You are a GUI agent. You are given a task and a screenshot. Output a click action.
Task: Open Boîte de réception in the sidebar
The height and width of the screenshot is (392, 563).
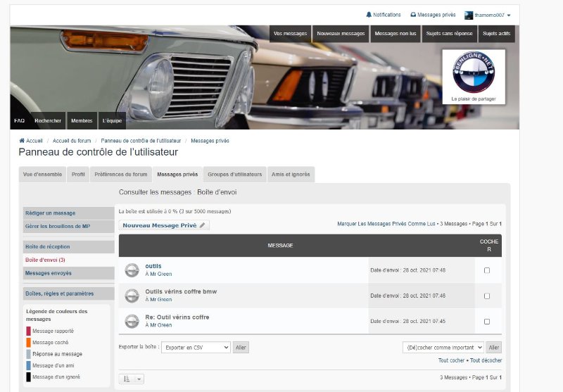click(x=68, y=247)
